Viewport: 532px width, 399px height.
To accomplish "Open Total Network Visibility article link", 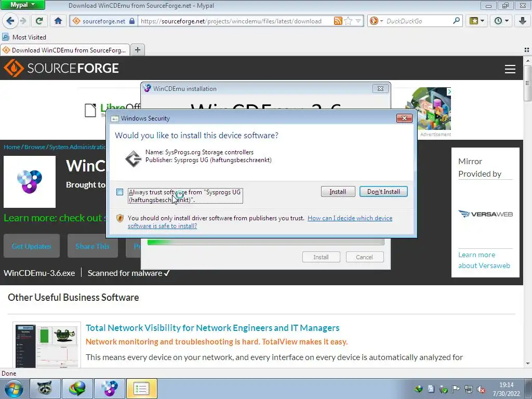I will coord(212,328).
